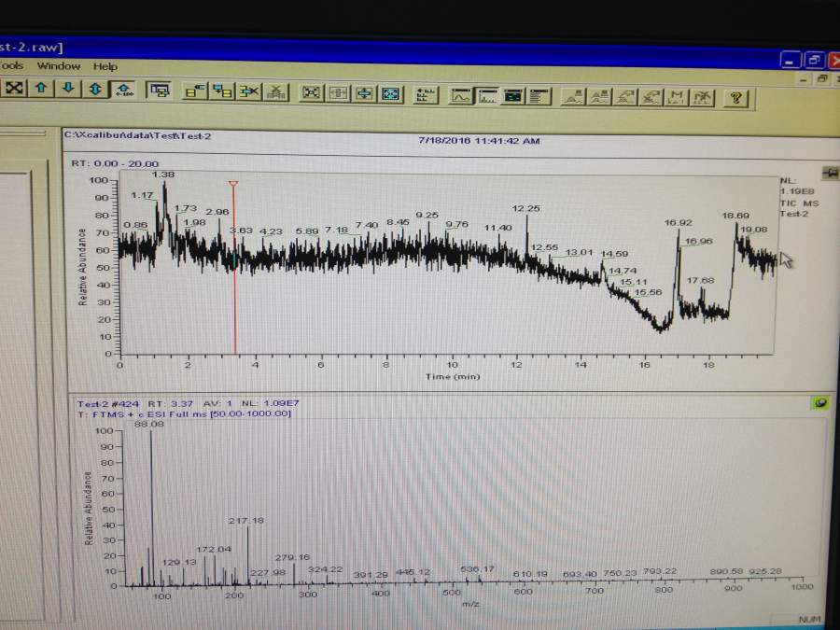Minimize the inner document window
The height and width of the screenshot is (630, 840).
[803, 79]
